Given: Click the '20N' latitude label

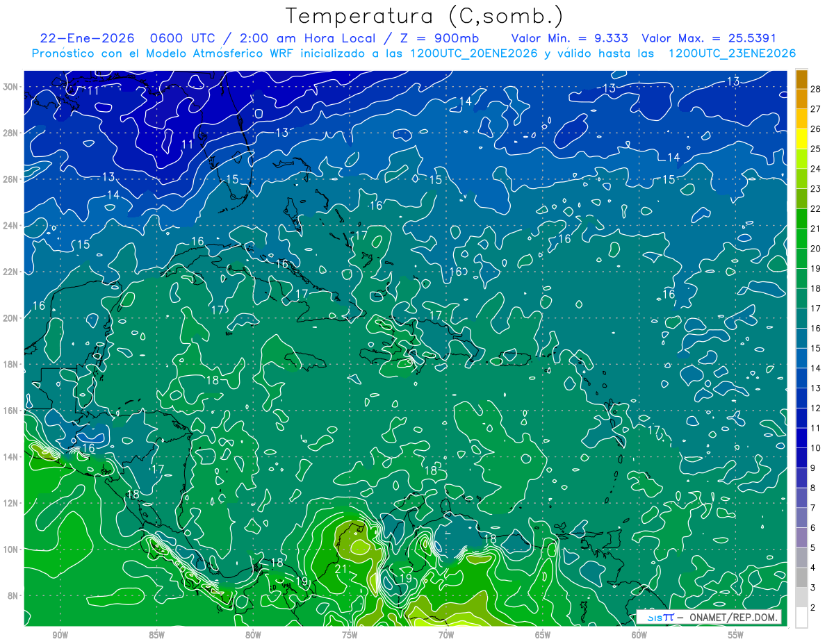Looking at the screenshot, I should [x=10, y=318].
